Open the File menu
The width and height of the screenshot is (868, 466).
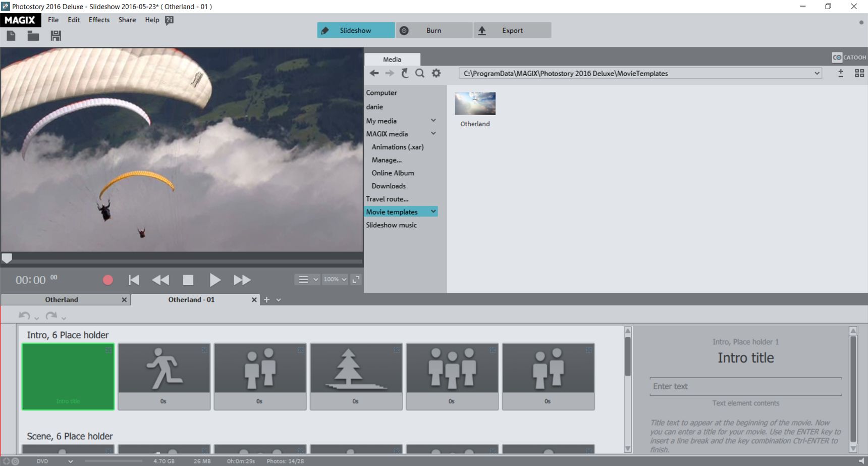pyautogui.click(x=53, y=20)
